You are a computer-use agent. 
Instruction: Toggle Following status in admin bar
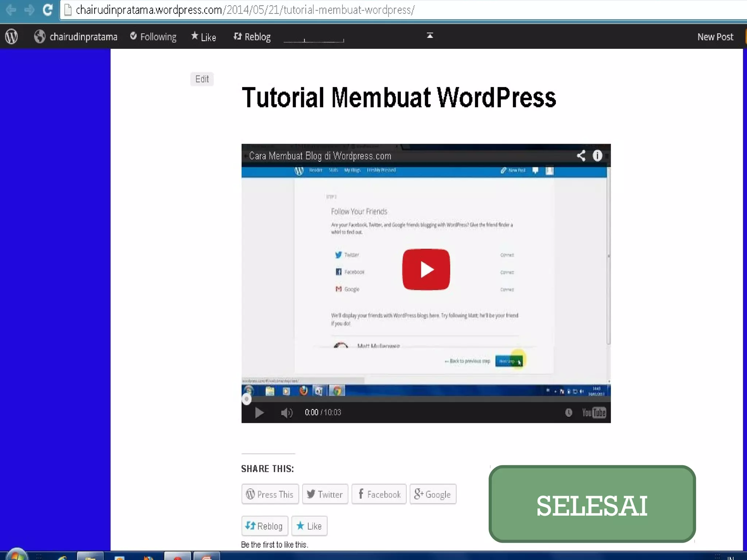(153, 37)
